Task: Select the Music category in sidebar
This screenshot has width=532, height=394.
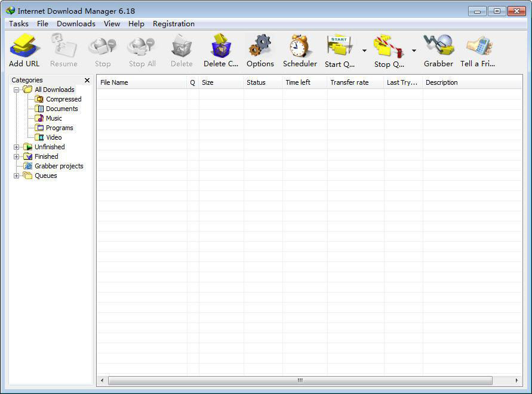Action: tap(53, 118)
